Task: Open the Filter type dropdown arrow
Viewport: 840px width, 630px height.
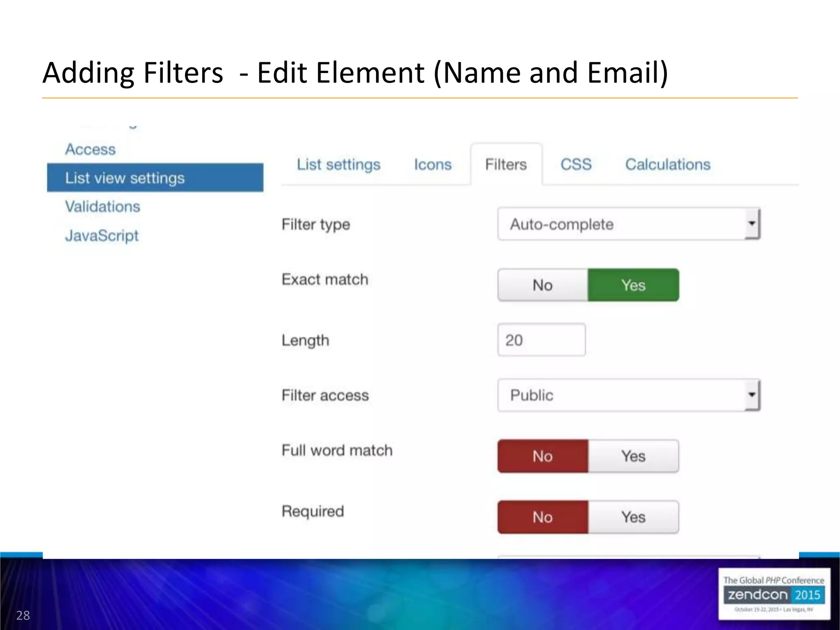Action: point(751,224)
